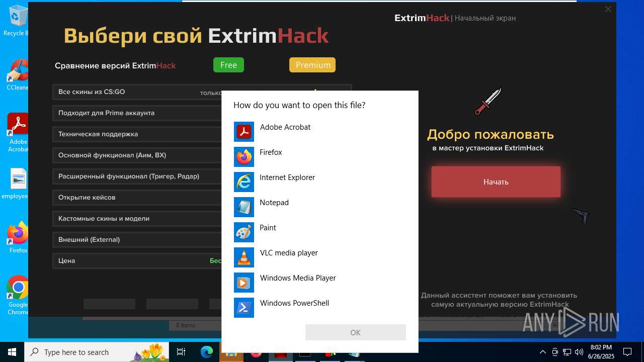Open Task View from the taskbar
Image resolution: width=644 pixels, height=362 pixels.
coord(181,352)
